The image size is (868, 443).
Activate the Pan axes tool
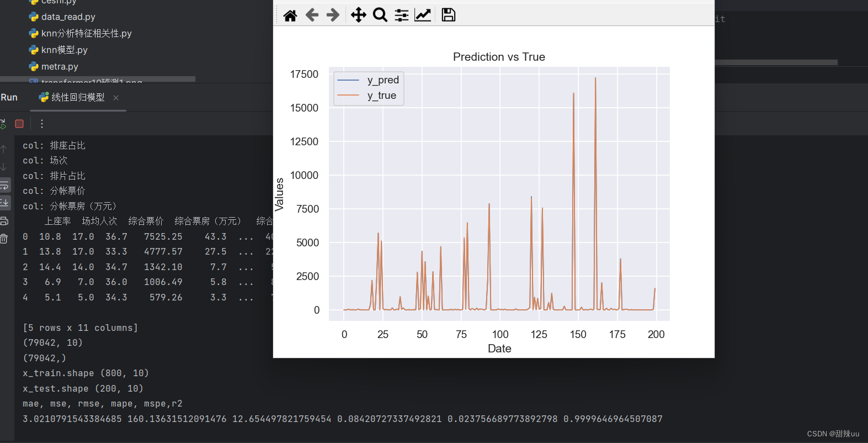[x=359, y=15]
